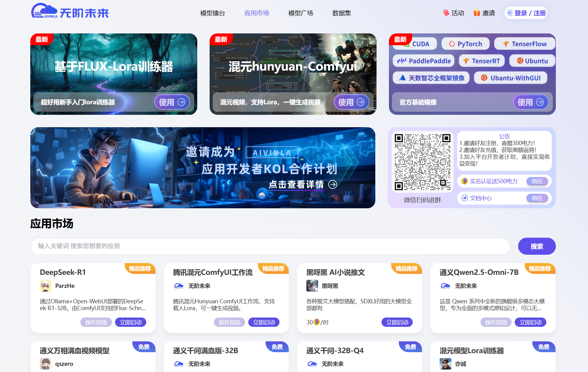
Task: Open the 模型广场 nav item
Action: [x=301, y=13]
